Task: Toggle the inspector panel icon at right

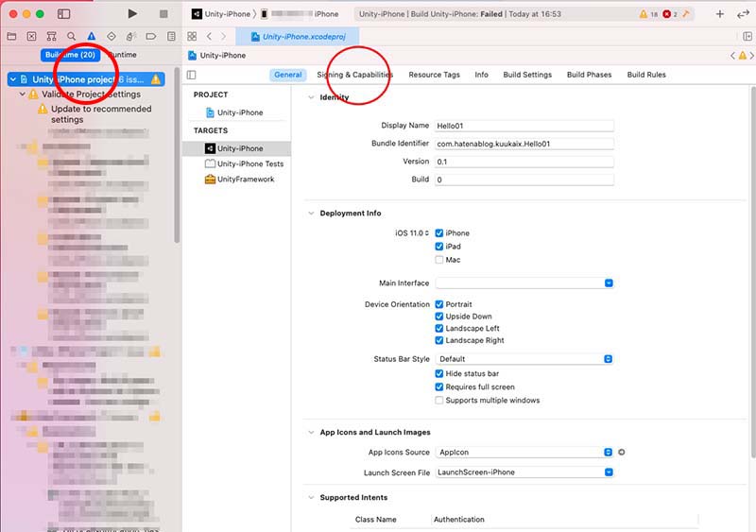Action: pos(747,36)
